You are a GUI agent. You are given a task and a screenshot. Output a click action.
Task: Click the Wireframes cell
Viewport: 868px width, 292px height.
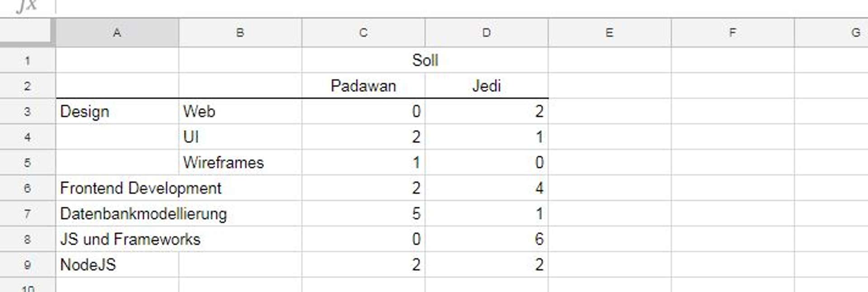pyautogui.click(x=240, y=162)
